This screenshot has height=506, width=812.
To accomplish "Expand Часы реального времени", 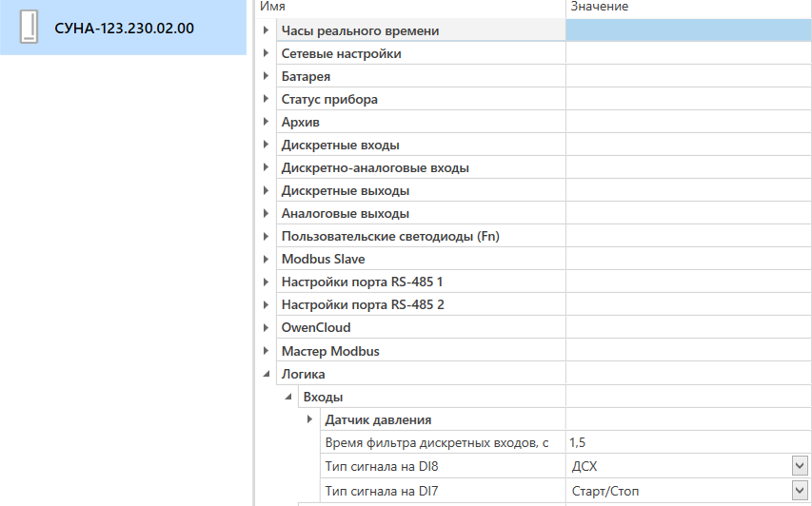I will pos(266,30).
